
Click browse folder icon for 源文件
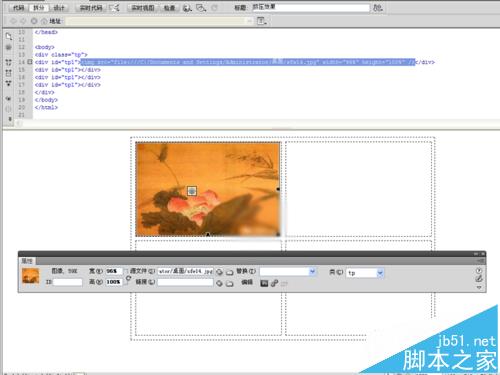[230, 272]
